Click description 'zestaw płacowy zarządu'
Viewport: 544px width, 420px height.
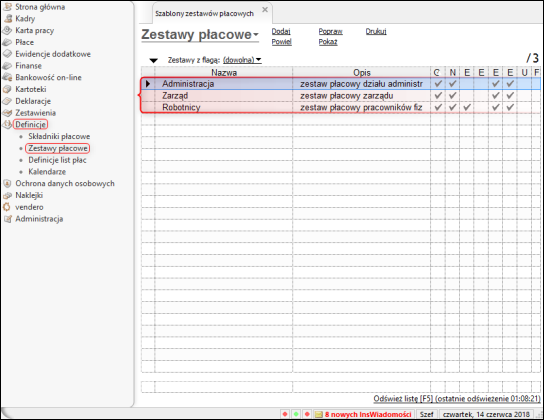pos(347,95)
